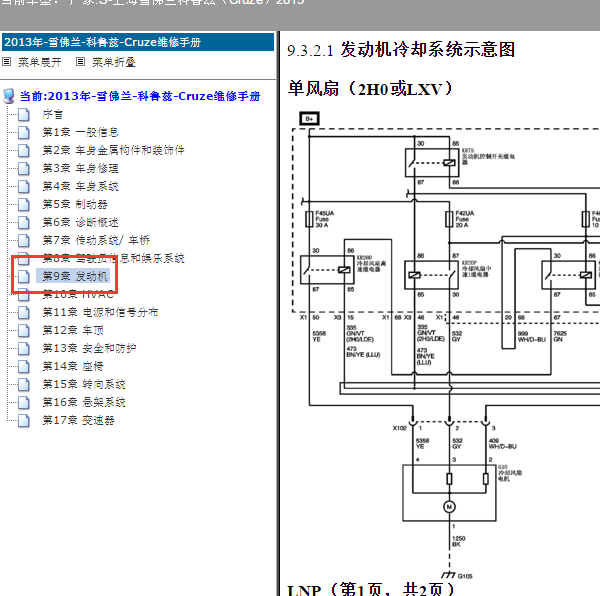The height and width of the screenshot is (596, 600).
Task: Click page icon next to 第12章 车顶
Action: pos(24,330)
